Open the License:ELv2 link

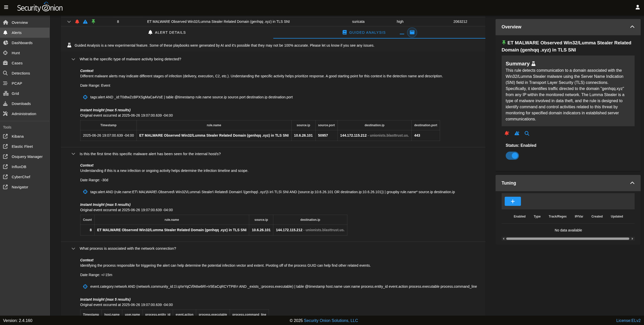point(628,320)
